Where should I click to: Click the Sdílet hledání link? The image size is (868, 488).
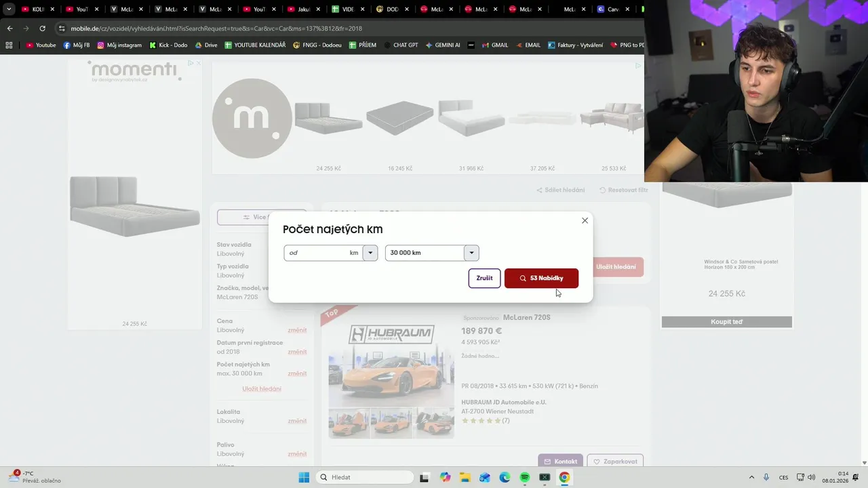tap(561, 190)
